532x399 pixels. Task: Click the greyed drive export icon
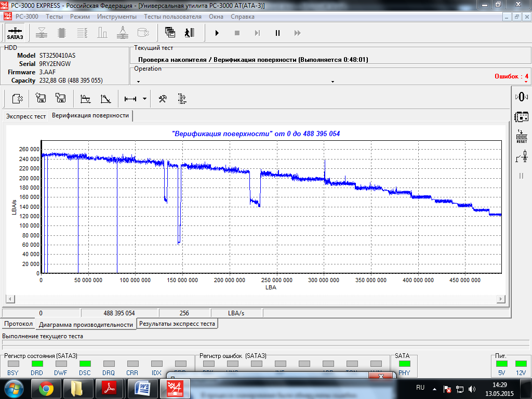(x=143, y=33)
